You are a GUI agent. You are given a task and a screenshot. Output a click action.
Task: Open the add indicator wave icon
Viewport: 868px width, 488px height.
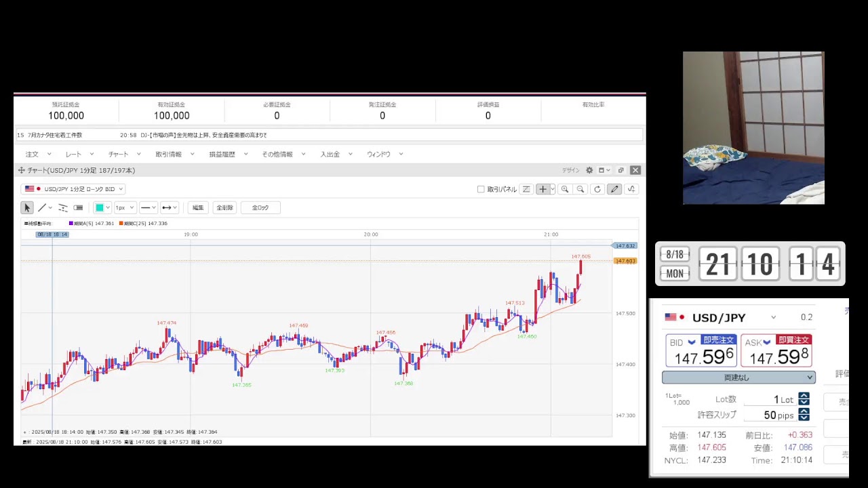pyautogui.click(x=631, y=190)
